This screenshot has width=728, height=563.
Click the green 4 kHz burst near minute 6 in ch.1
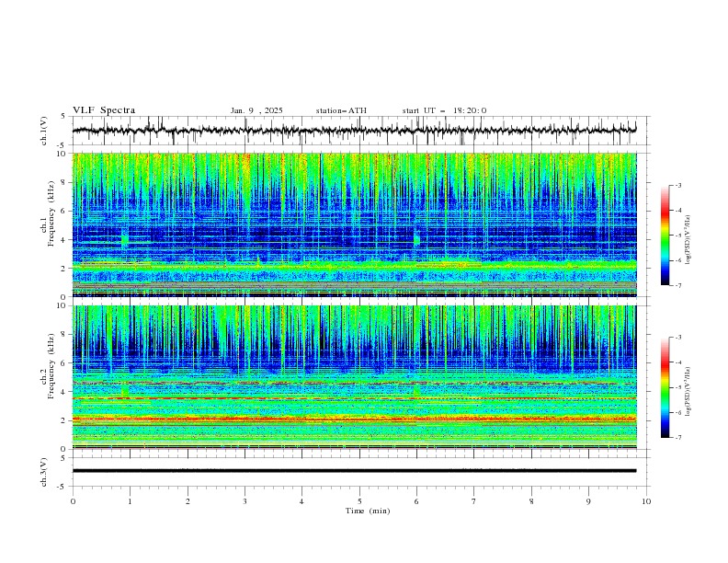click(416, 238)
